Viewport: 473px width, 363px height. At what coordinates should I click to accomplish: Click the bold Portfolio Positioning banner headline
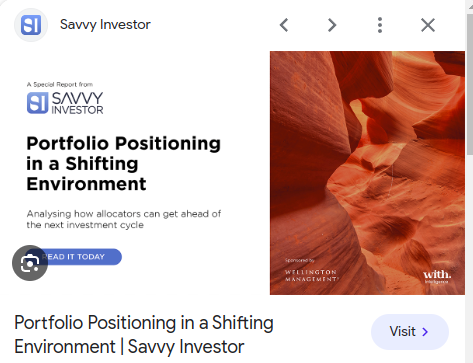tap(124, 163)
